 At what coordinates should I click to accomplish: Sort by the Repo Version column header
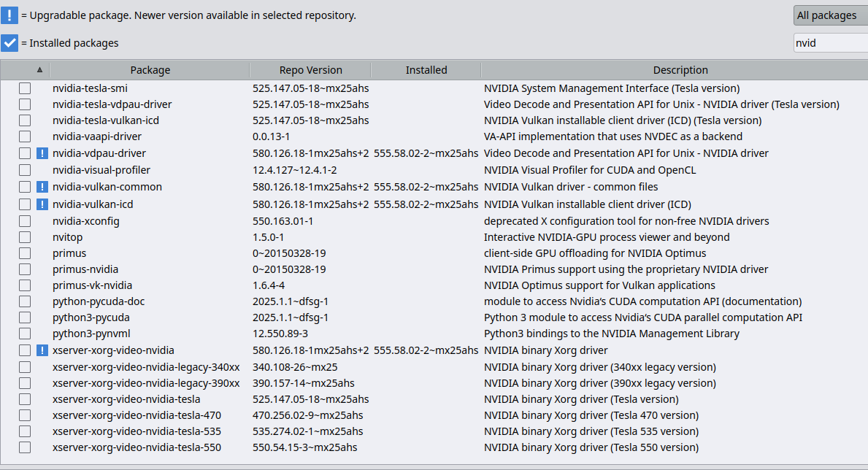[x=310, y=70]
